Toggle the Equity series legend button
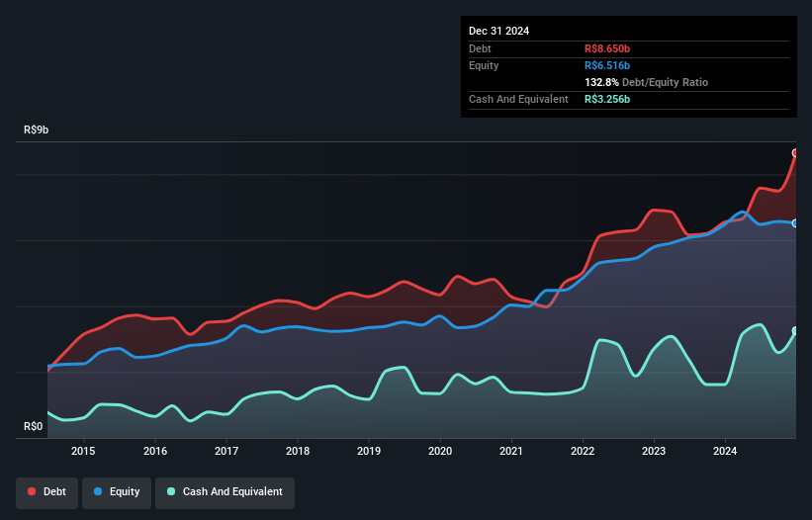 (117, 492)
